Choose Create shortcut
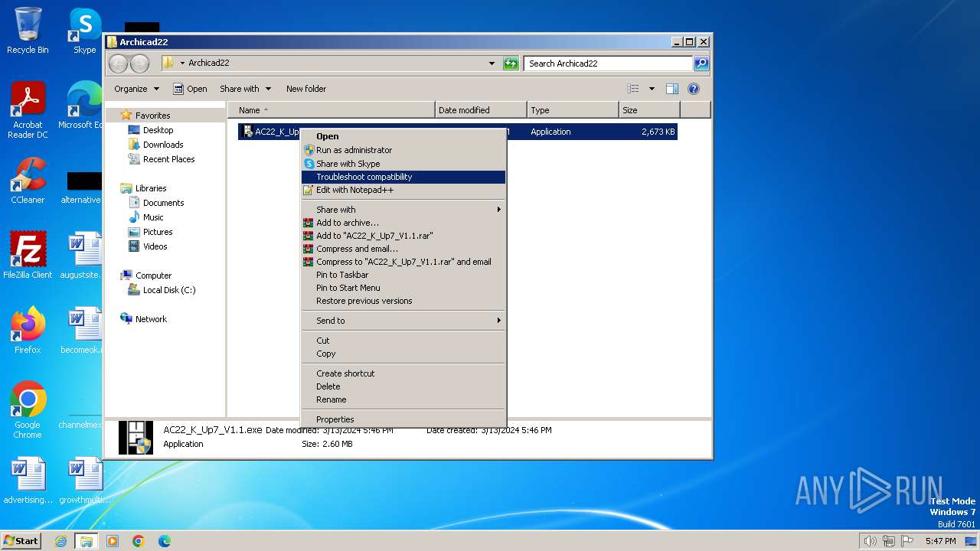The image size is (980, 551). (403, 373)
